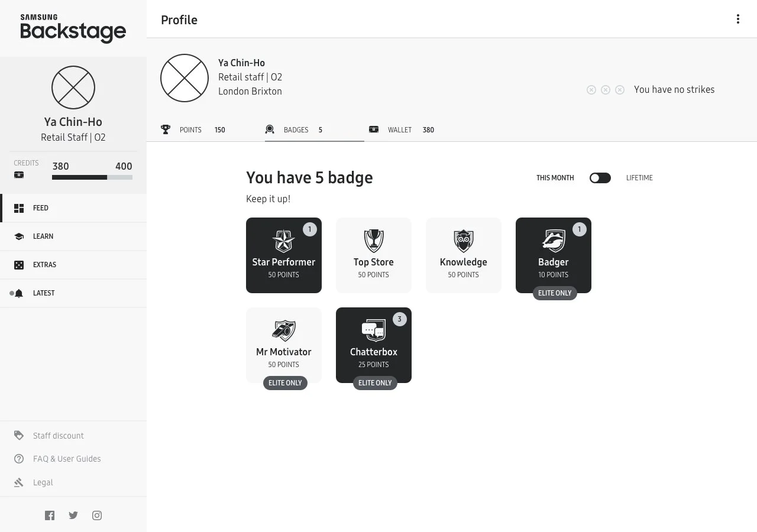Open the Instagram social icon
Screen dimensions: 757x532
[x=97, y=515]
